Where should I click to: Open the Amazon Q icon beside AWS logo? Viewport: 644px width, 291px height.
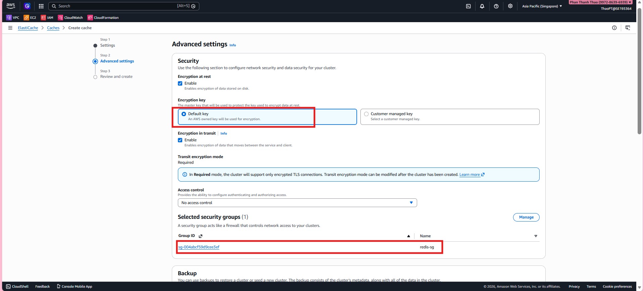click(27, 6)
